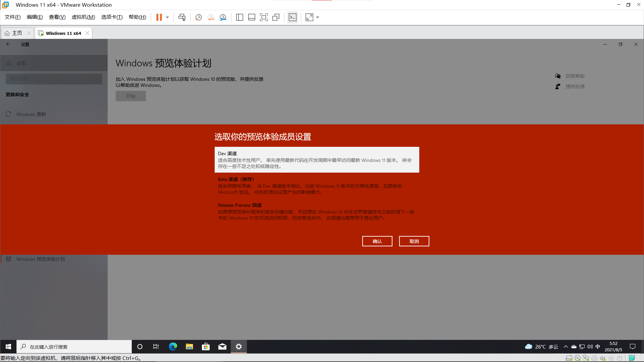Go back with the Settings back arrow
Image resolution: width=644 pixels, height=362 pixels.
tap(8, 44)
